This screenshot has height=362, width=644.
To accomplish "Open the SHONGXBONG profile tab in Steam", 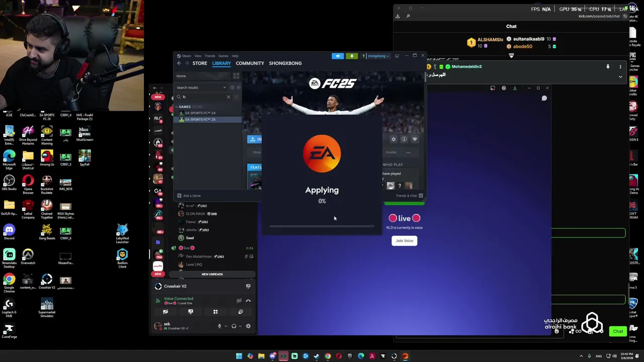I will pyautogui.click(x=285, y=63).
